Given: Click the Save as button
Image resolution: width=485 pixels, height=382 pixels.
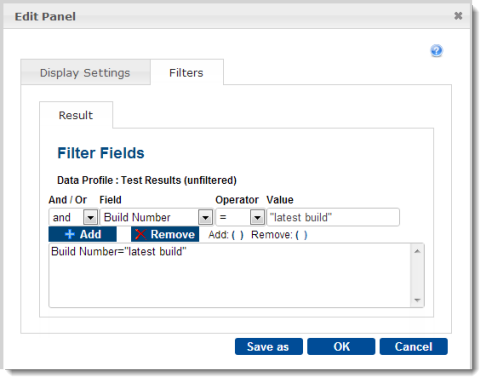Looking at the screenshot, I should pyautogui.click(x=269, y=347).
